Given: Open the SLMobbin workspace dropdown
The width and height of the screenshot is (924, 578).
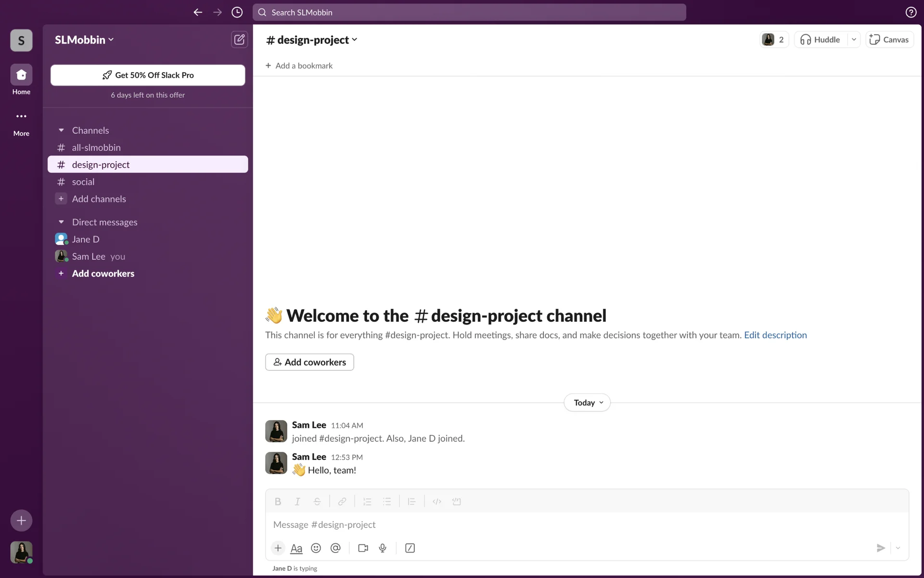Looking at the screenshot, I should pyautogui.click(x=84, y=39).
